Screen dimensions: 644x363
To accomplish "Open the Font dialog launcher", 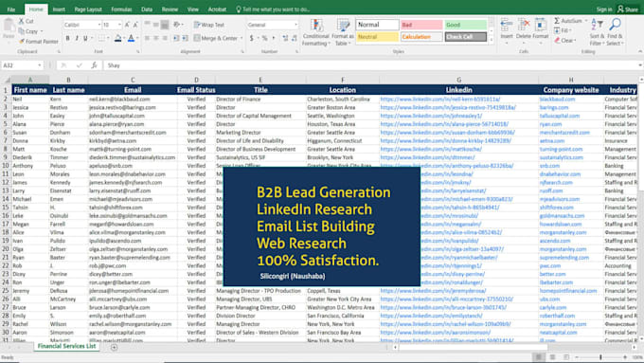I will [x=138, y=52].
